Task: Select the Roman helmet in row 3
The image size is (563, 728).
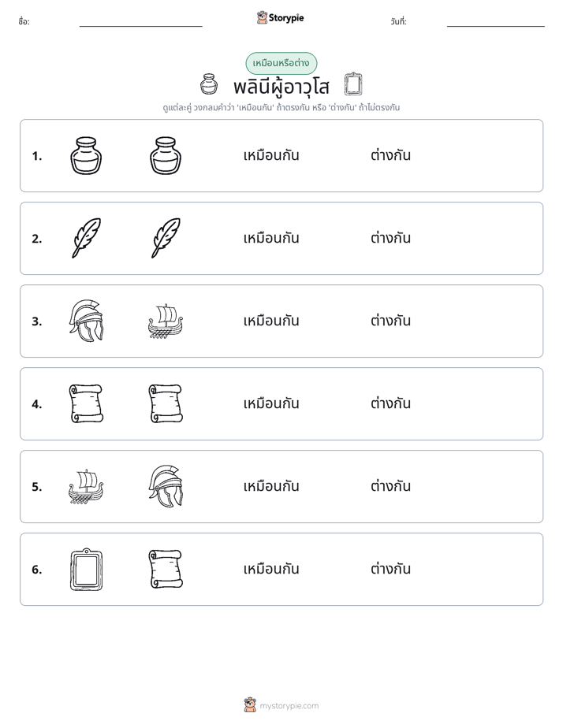Action: tap(86, 321)
